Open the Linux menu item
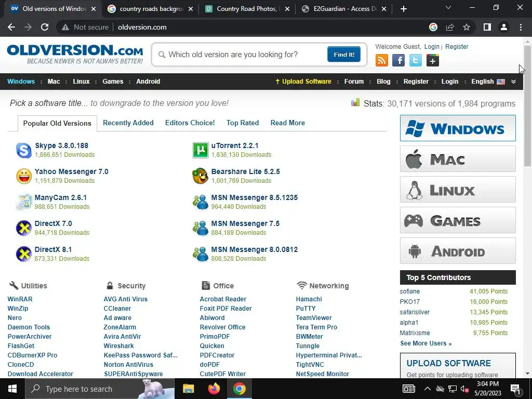Viewport: 532px width, 399px height. click(x=81, y=82)
